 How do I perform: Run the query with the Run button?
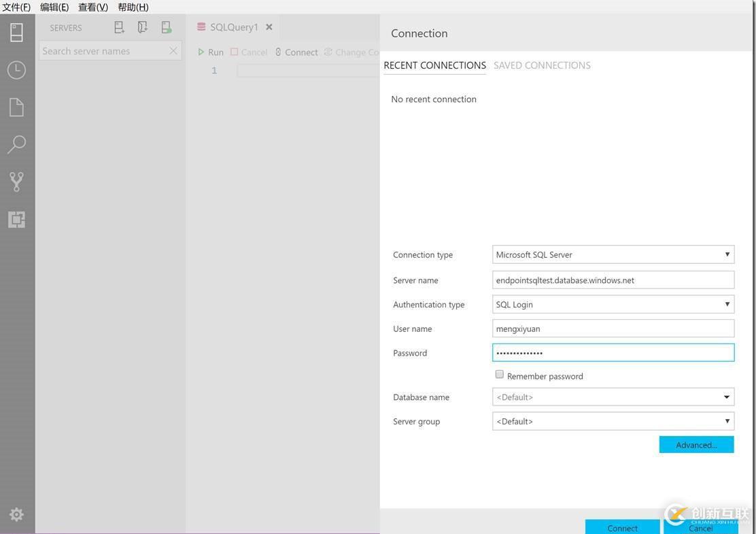point(211,52)
